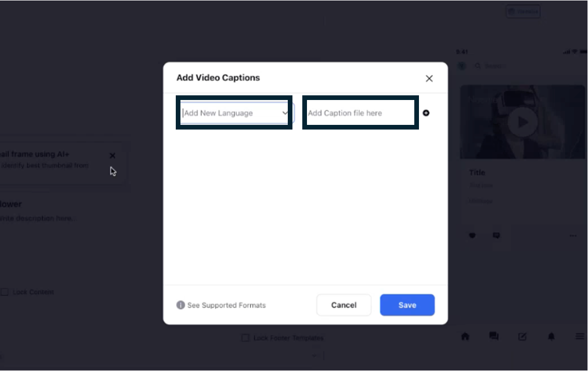Tap the notification bell in preview bar
This screenshot has width=588, height=371.
pos(551,336)
